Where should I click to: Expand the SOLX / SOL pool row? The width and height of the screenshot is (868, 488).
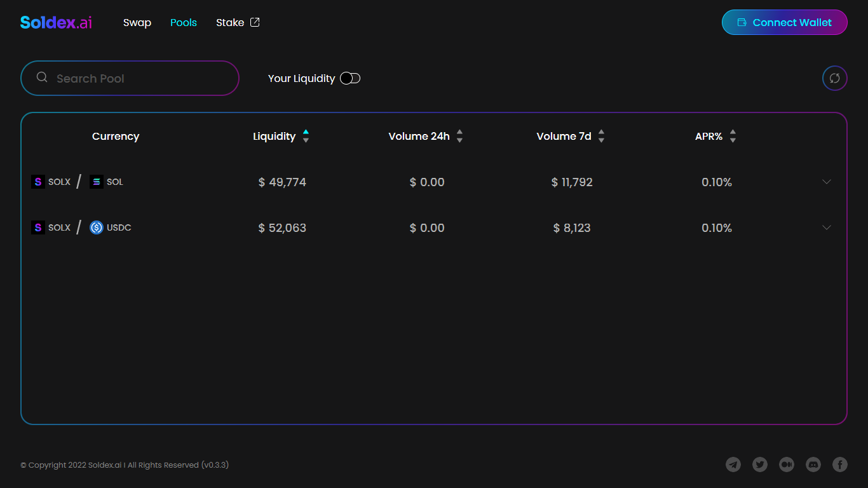[x=827, y=182]
